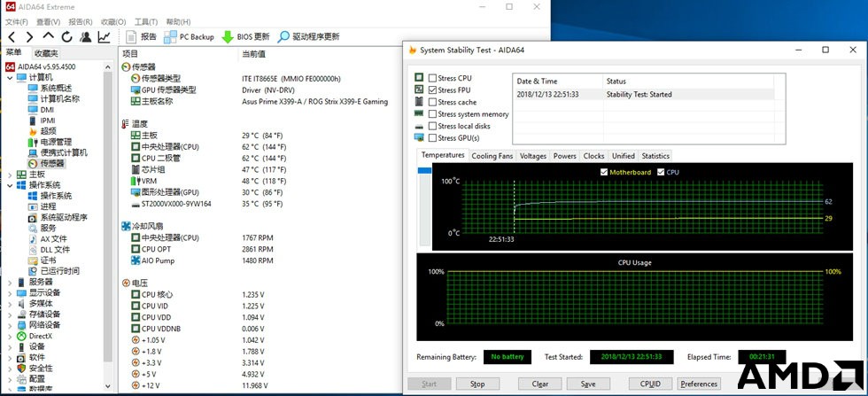Image resolution: width=868 pixels, height=396 pixels.
Task: Switch to the Statistics tab
Action: click(x=655, y=156)
